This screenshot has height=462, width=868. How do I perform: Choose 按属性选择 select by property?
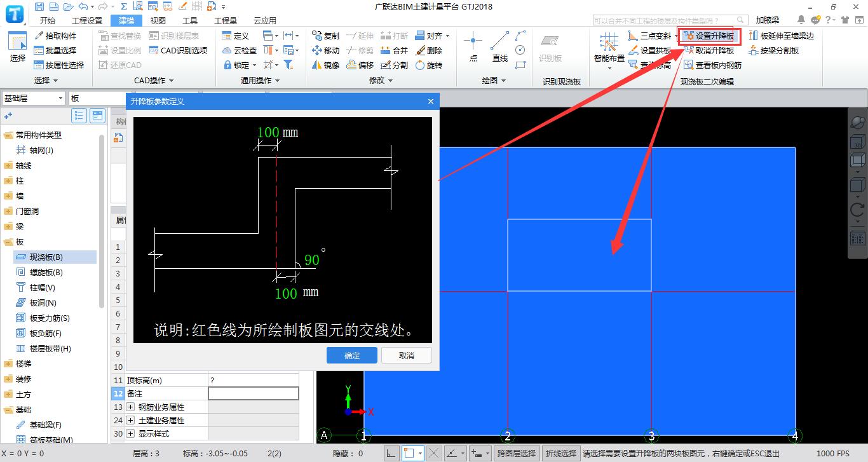59,65
